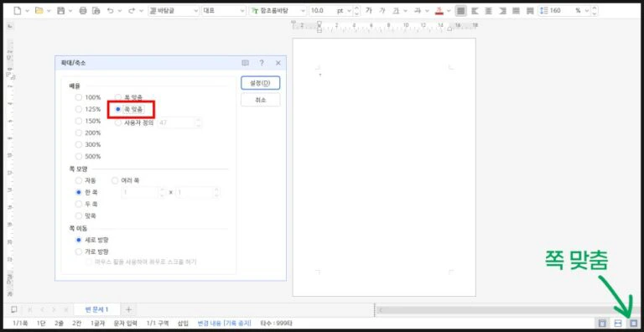
Task: Select the 여러 쪽 radio button
Action: pos(115,180)
